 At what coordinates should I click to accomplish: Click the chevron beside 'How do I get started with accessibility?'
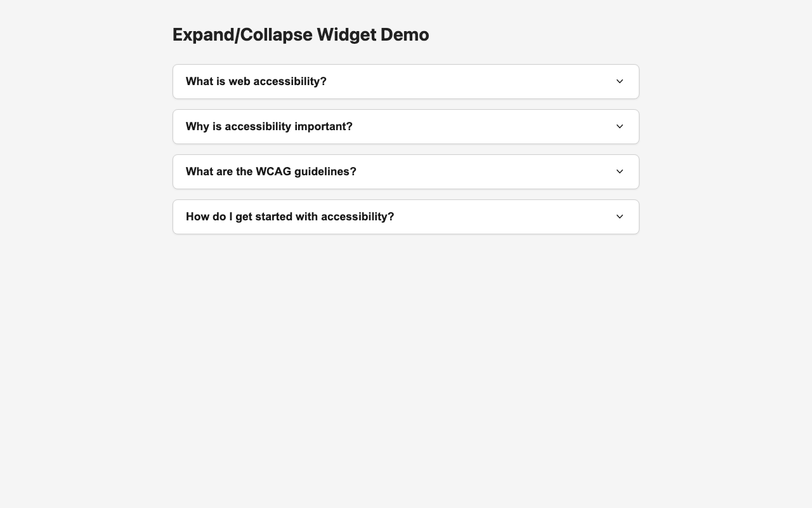619,217
